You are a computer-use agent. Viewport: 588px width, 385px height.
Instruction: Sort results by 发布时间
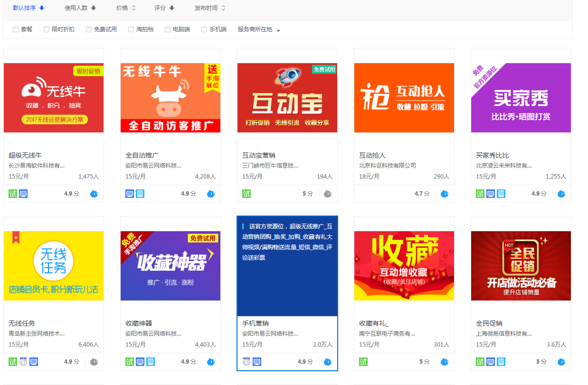point(209,8)
